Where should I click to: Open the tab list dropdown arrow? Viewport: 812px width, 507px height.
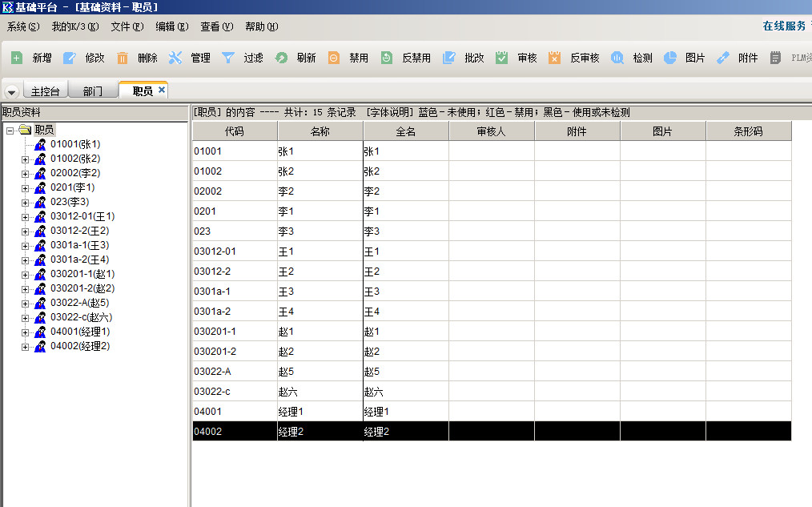(11, 92)
